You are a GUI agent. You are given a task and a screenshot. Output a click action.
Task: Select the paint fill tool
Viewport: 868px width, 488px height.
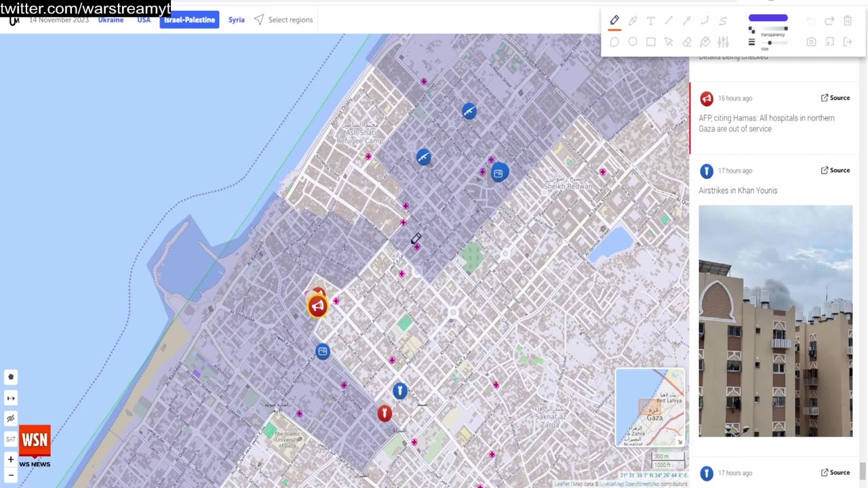click(705, 42)
